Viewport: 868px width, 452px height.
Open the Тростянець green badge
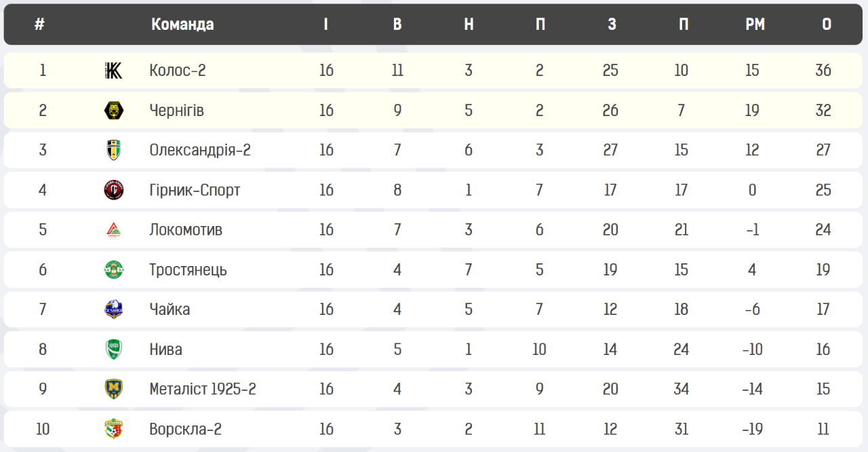114,269
